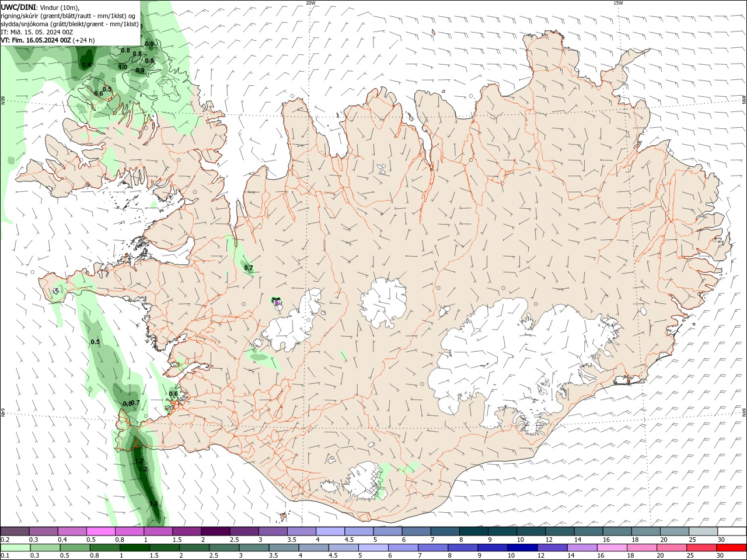747x560 pixels.
Task: Pick the darkest green bottom-row swatch at 1
Action: 135,548
